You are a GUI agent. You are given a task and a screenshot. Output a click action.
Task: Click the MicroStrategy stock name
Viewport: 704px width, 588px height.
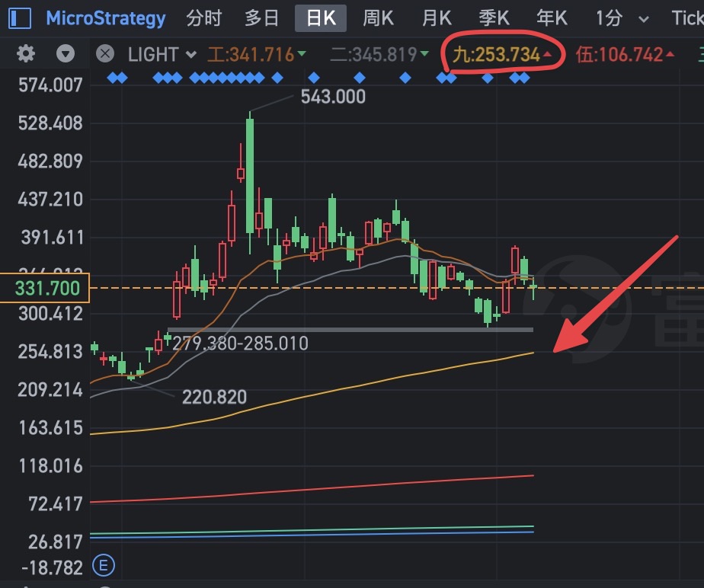[x=106, y=18]
